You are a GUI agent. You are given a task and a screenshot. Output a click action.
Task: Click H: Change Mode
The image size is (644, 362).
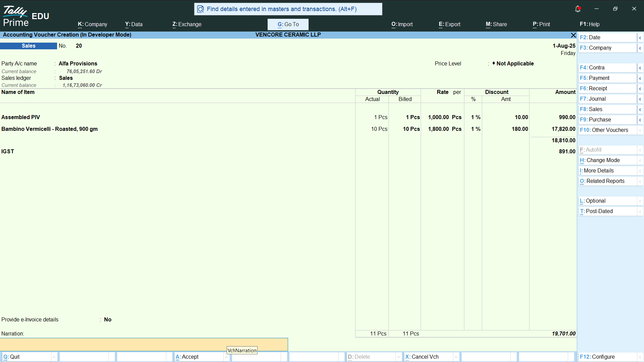pyautogui.click(x=607, y=160)
